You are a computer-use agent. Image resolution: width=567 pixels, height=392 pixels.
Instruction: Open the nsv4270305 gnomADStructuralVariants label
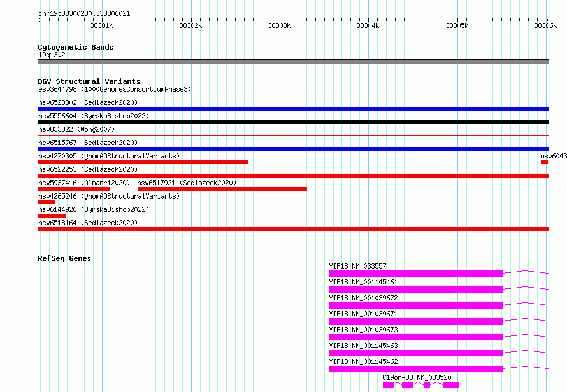tap(109, 156)
